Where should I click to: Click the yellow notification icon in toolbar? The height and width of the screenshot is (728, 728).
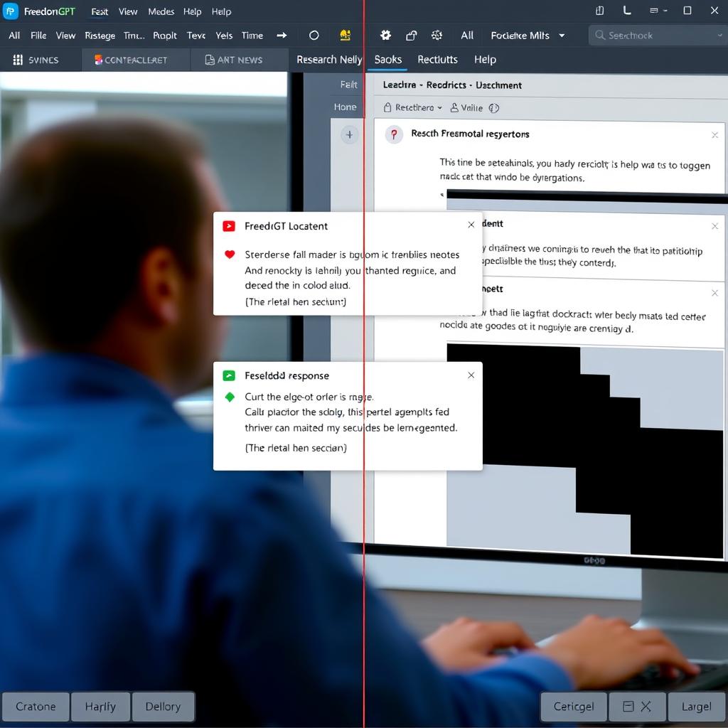click(x=345, y=36)
